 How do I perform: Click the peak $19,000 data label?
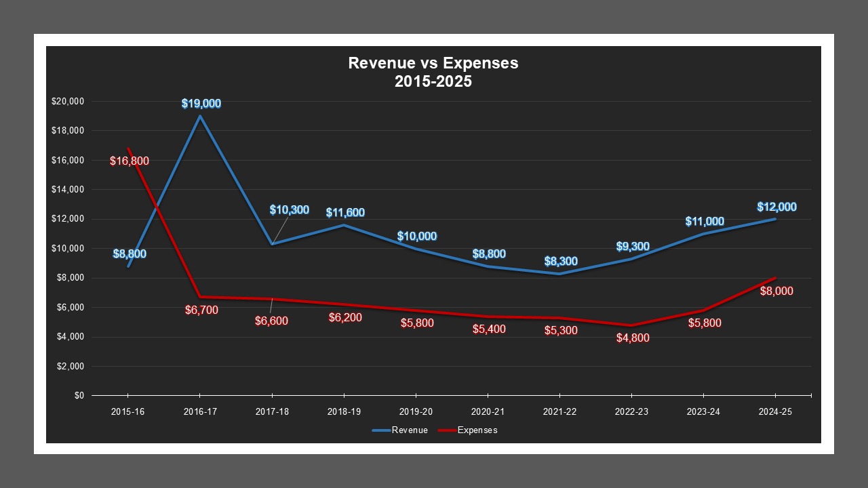point(201,104)
